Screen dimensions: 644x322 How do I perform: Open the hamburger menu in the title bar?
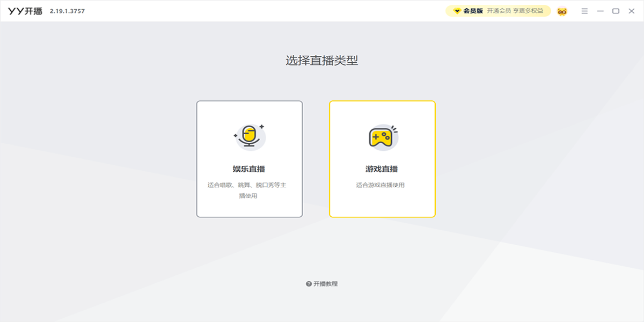[584, 10]
